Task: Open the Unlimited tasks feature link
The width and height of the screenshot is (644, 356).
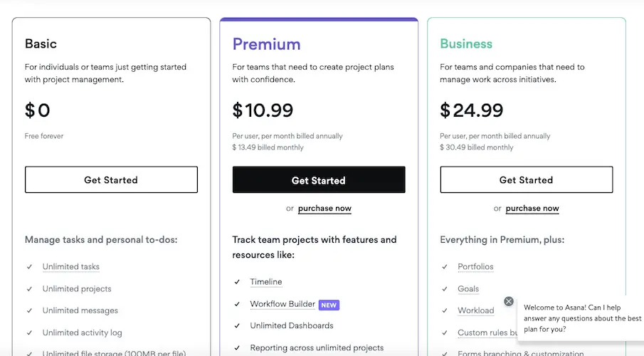Action: [70, 267]
